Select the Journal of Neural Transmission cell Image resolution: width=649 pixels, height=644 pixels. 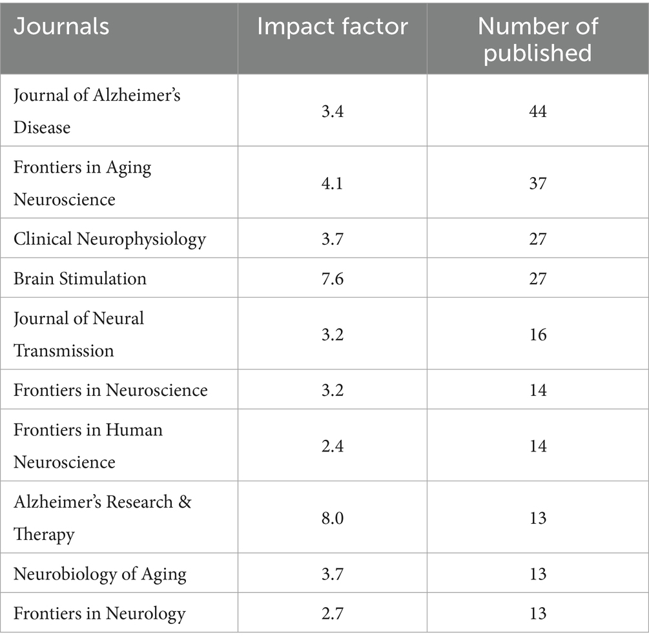(79, 334)
